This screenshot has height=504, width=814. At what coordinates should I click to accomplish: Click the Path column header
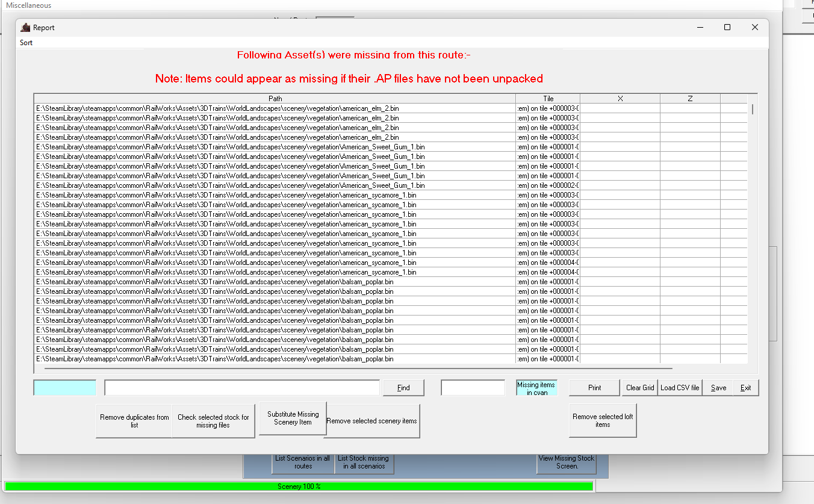[x=275, y=99]
